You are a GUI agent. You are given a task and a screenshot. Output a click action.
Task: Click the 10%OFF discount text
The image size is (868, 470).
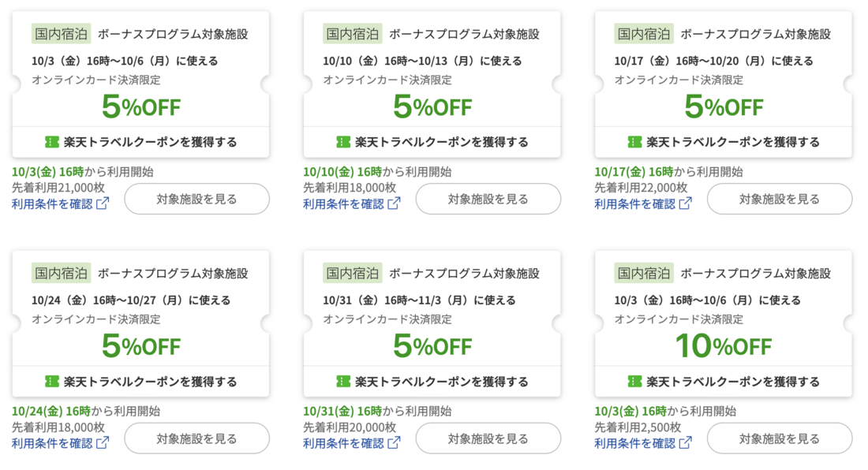coord(723,345)
